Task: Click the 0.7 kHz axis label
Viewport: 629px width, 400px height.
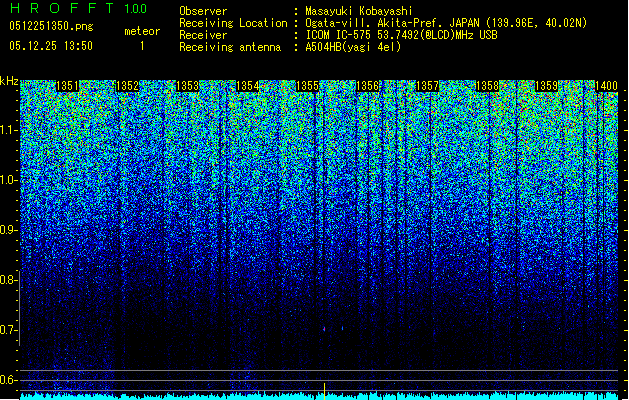Action: tap(8, 330)
